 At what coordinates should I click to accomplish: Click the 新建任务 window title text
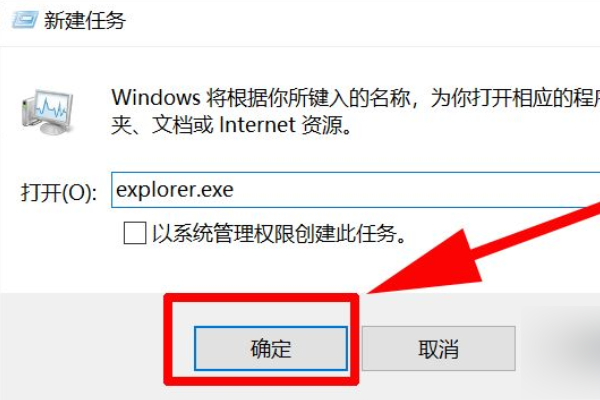coord(85,20)
